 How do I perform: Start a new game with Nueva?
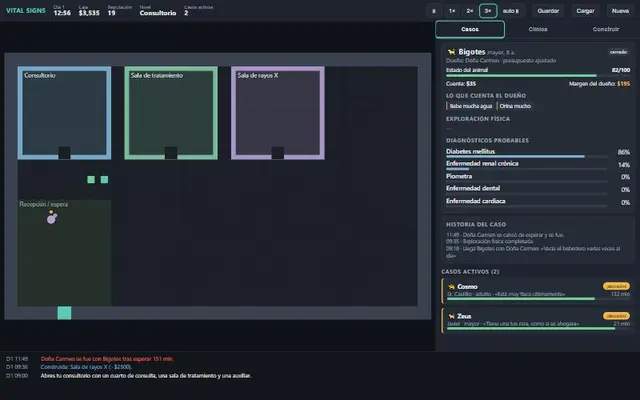(x=620, y=11)
